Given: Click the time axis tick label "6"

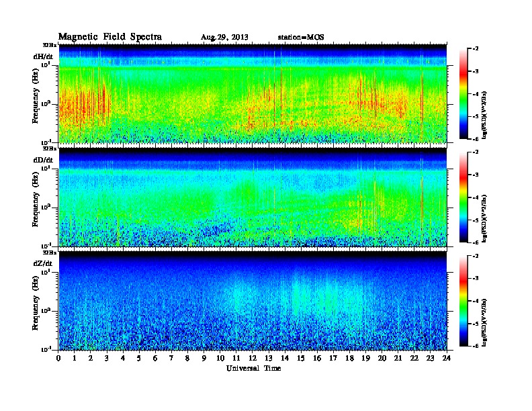Looking at the screenshot, I should click(x=155, y=359).
